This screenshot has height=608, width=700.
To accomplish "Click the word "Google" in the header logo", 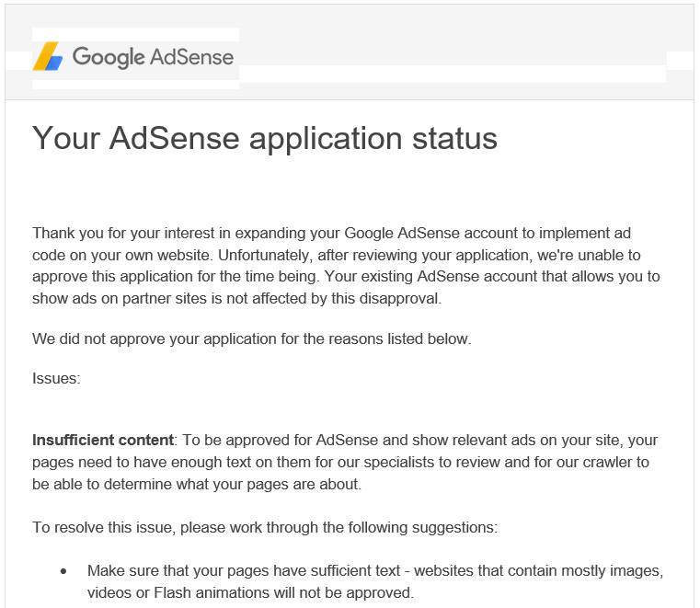I will [x=109, y=57].
